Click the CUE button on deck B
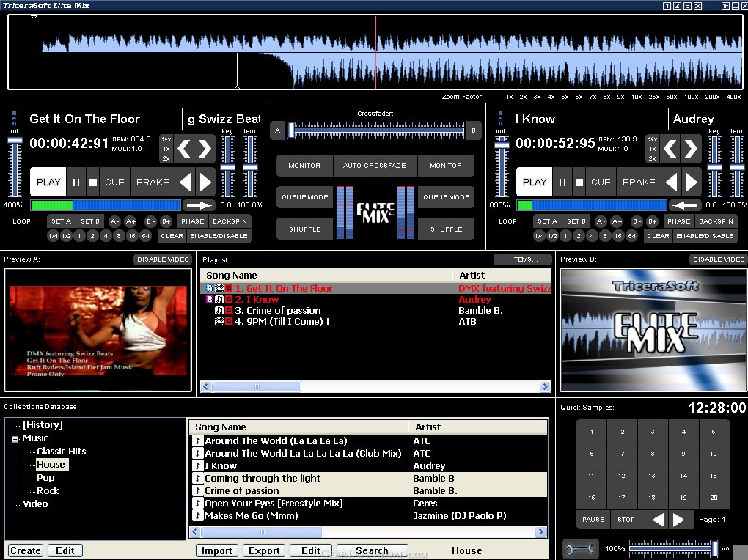The image size is (748, 560). point(601,183)
